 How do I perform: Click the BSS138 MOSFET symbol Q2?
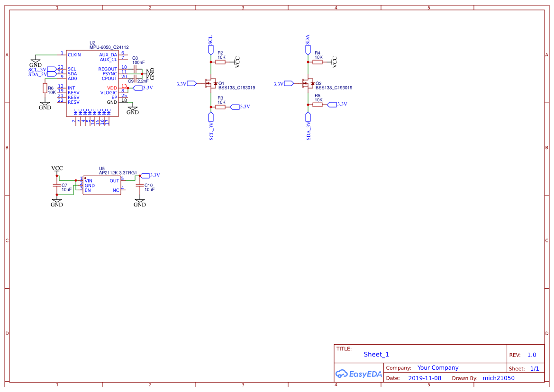pyautogui.click(x=309, y=83)
